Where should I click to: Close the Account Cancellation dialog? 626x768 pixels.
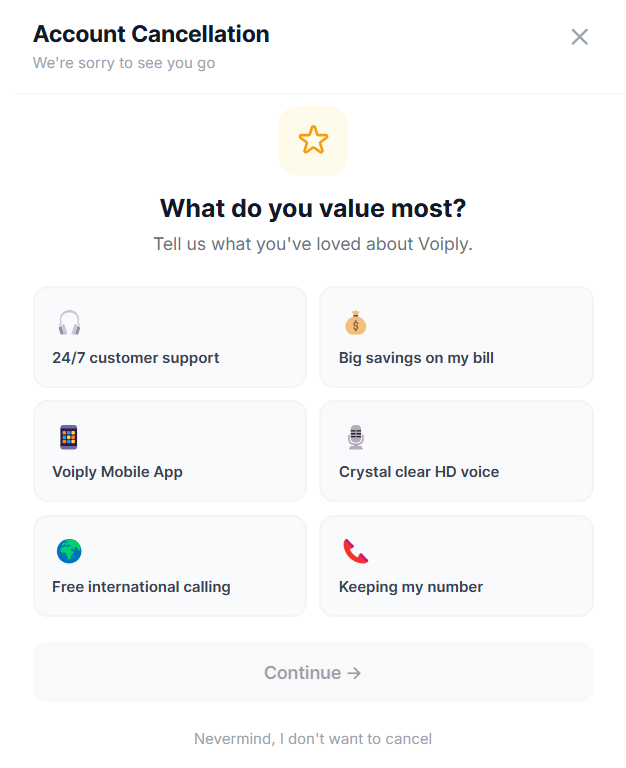[x=579, y=37]
